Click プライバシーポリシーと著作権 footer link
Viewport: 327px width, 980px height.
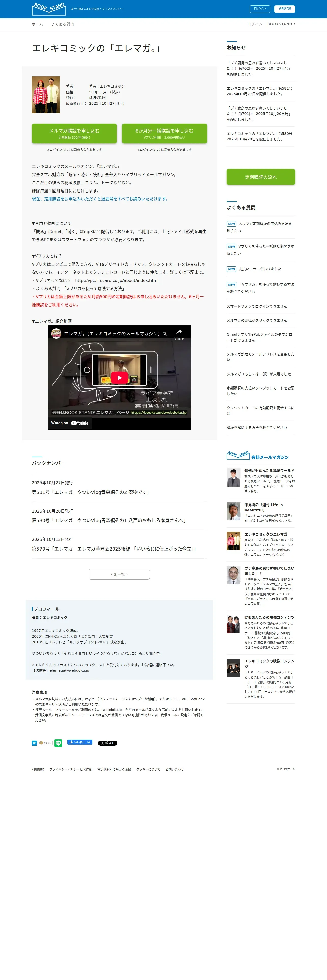[x=71, y=769]
